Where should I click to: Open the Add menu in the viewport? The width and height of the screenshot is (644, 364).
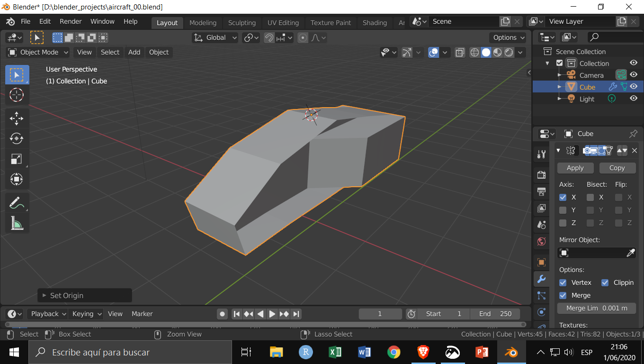coord(134,52)
